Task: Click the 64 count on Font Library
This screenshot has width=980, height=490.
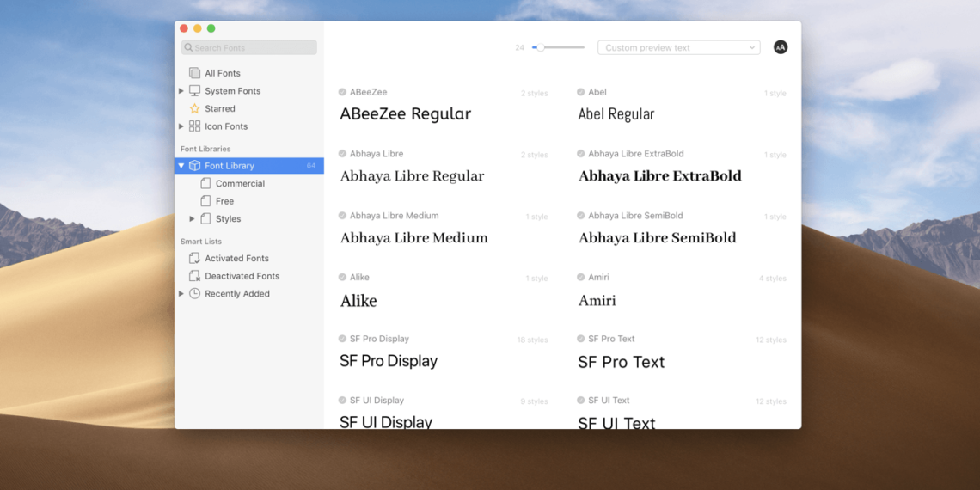Action: (x=311, y=166)
